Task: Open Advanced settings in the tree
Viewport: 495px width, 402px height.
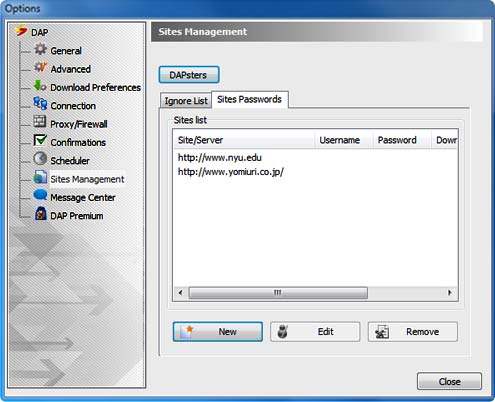Action: (71, 69)
